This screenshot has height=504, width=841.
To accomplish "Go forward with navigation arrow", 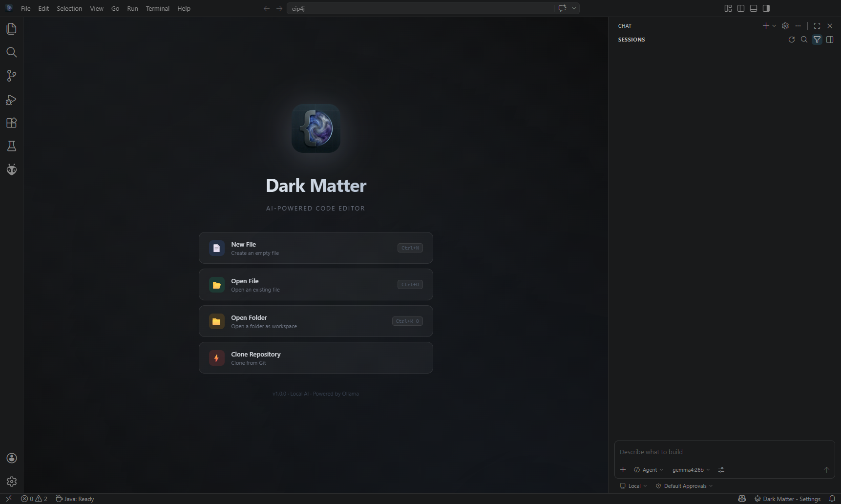I will (x=279, y=8).
